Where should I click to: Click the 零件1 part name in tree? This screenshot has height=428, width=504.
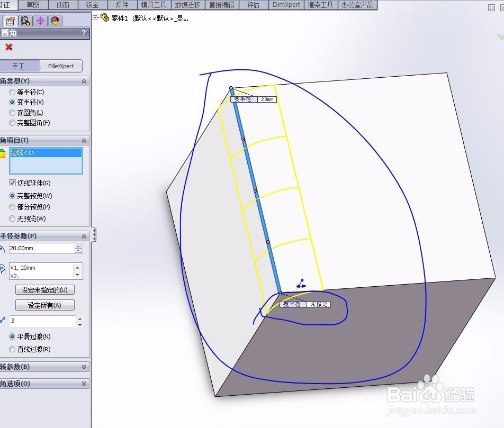pyautogui.click(x=120, y=19)
